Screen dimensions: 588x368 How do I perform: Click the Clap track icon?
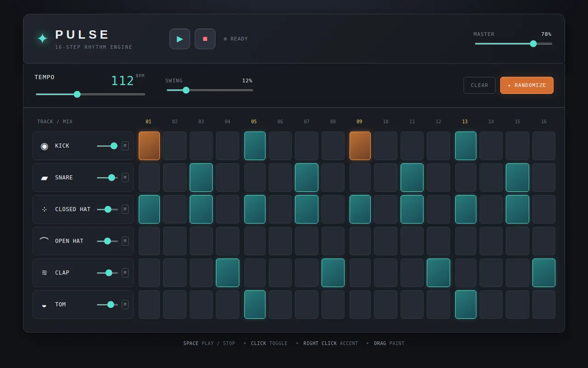(45, 273)
